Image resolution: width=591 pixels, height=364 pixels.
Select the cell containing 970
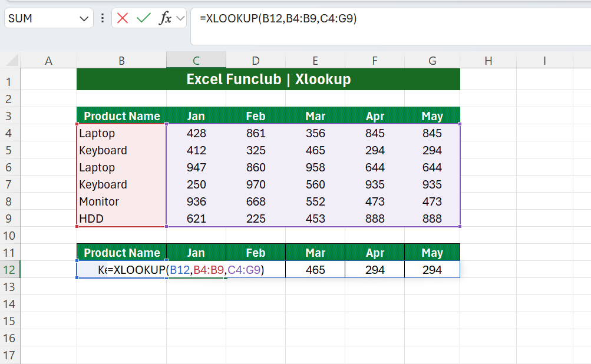pyautogui.click(x=256, y=184)
